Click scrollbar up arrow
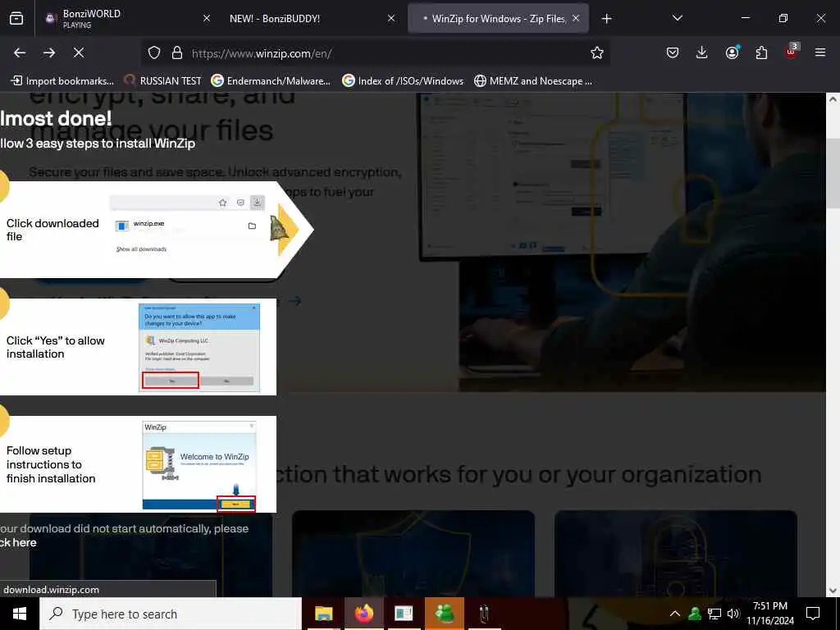This screenshot has height=630, width=840. point(833,99)
